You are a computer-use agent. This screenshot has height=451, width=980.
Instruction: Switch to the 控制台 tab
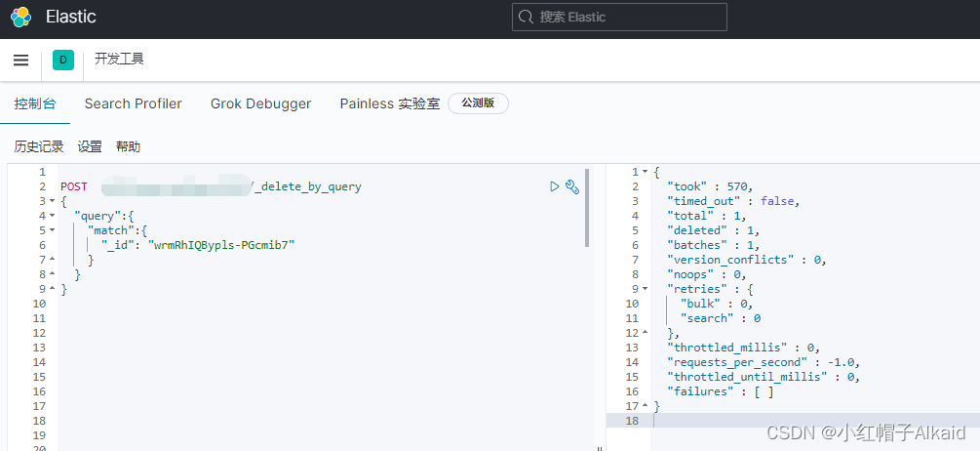click(x=35, y=103)
